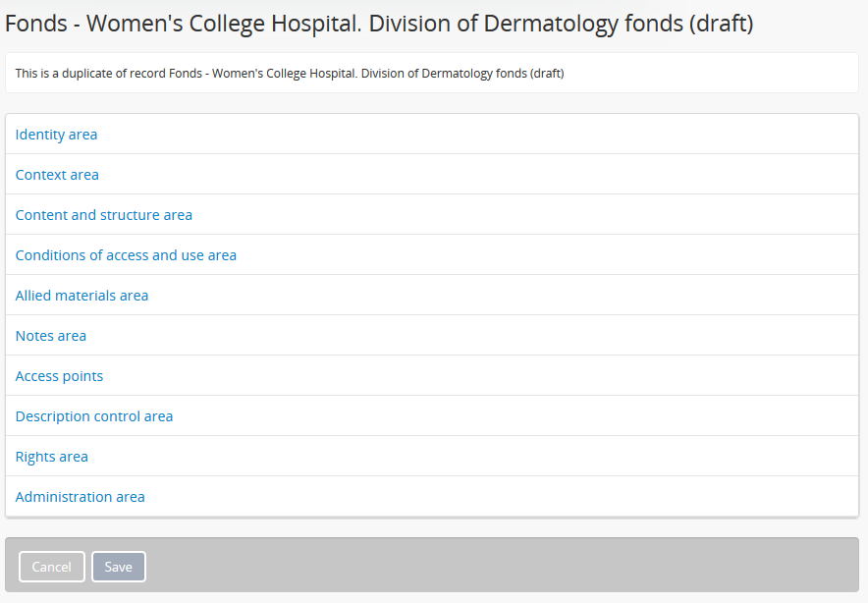Click "This is a duplicate" in the notice
The image size is (868, 603).
click(x=61, y=74)
